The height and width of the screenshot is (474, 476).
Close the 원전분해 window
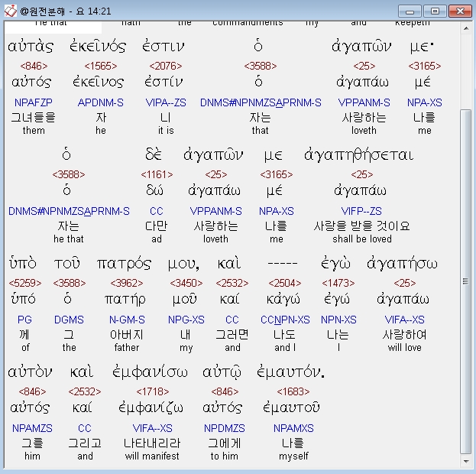click(x=460, y=11)
